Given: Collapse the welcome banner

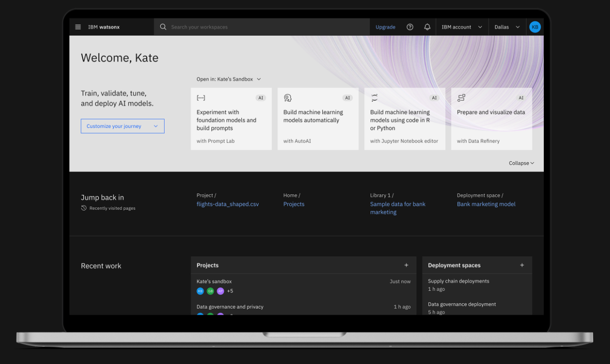Looking at the screenshot, I should pos(521,163).
